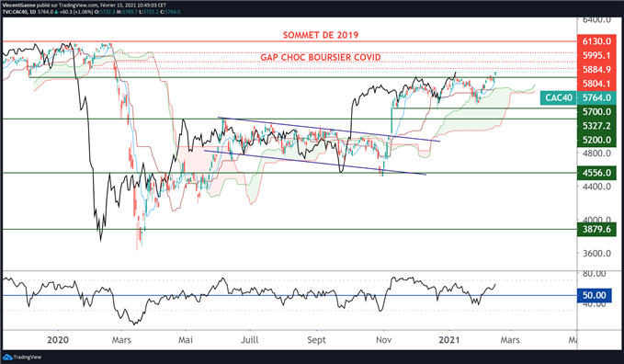
Task: Click the TVC:CAC40 symbol in the header
Action: [14, 12]
